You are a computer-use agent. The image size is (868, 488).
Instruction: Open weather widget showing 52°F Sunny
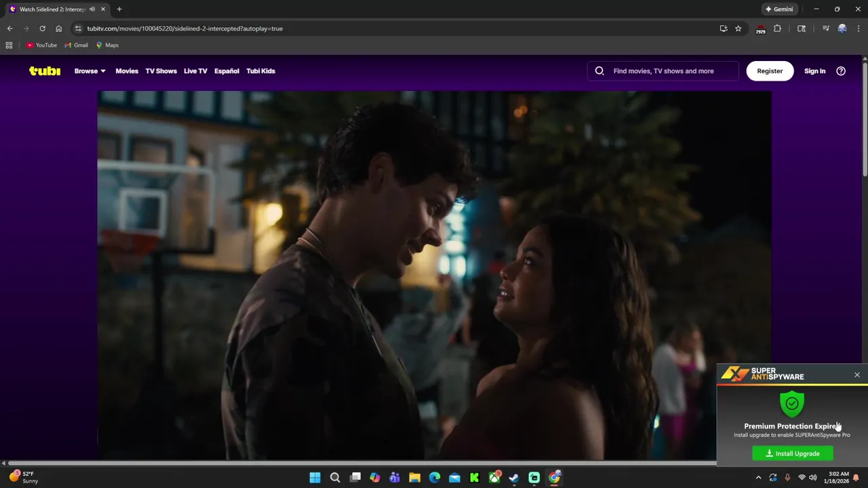[x=24, y=477]
